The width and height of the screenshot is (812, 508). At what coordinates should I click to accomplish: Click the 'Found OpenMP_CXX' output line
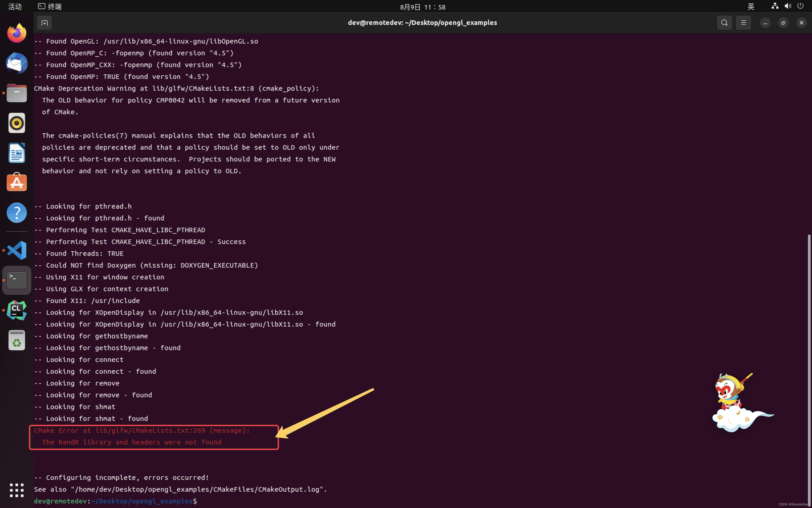coord(138,65)
